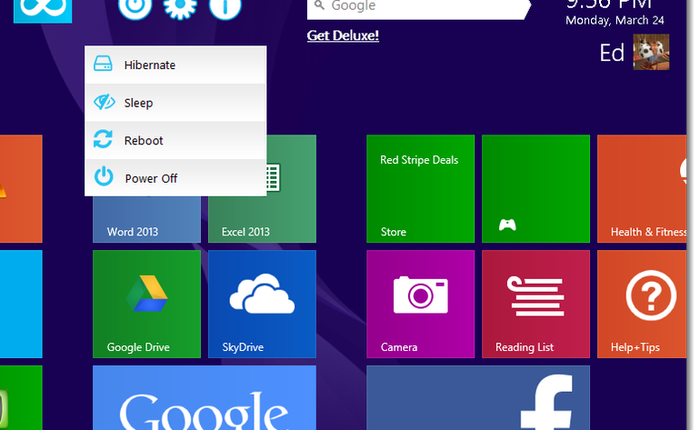Image resolution: width=700 pixels, height=430 pixels.
Task: Click Ed's profile picture
Action: coord(651,52)
